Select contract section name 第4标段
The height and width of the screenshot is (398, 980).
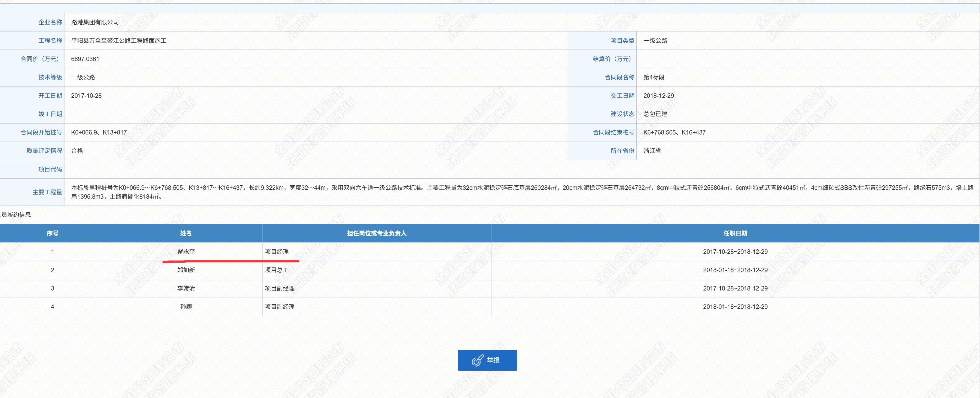[x=654, y=77]
